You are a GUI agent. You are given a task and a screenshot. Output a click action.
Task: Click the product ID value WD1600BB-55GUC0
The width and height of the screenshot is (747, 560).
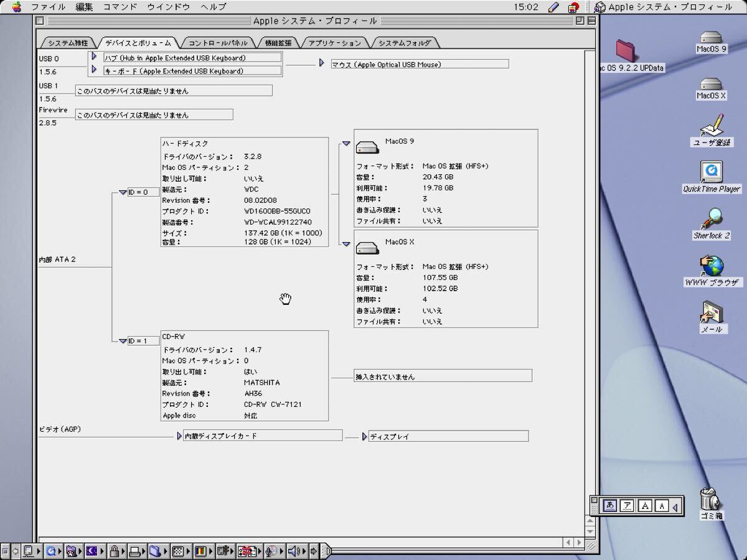(x=277, y=211)
